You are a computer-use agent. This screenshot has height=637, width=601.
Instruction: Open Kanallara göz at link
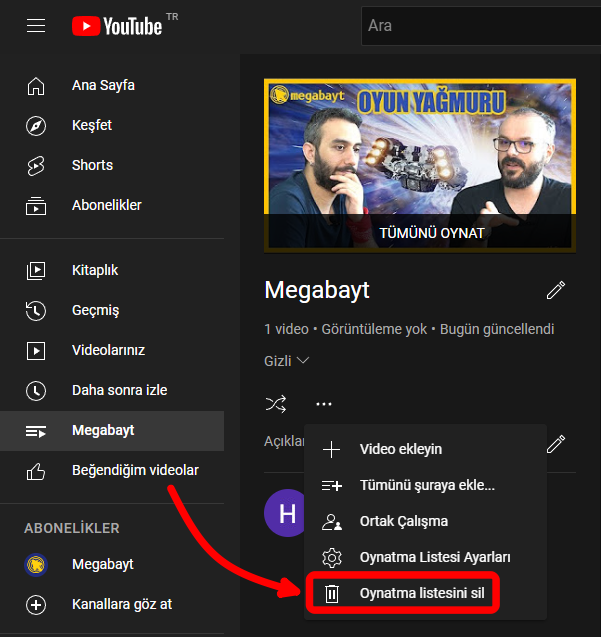(x=122, y=604)
